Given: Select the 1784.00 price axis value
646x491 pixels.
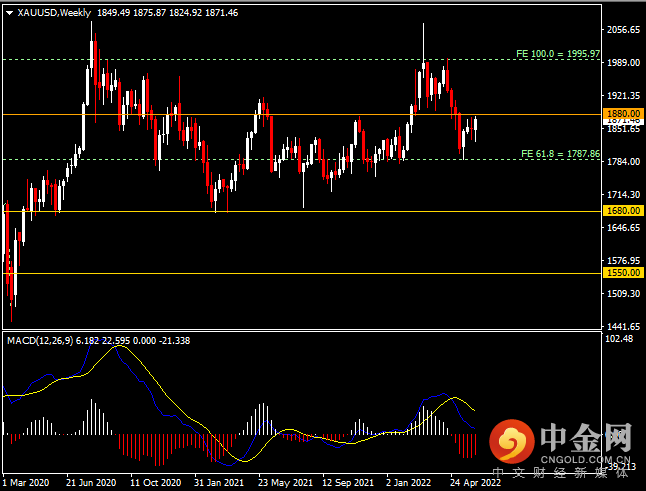Looking at the screenshot, I should (623, 161).
